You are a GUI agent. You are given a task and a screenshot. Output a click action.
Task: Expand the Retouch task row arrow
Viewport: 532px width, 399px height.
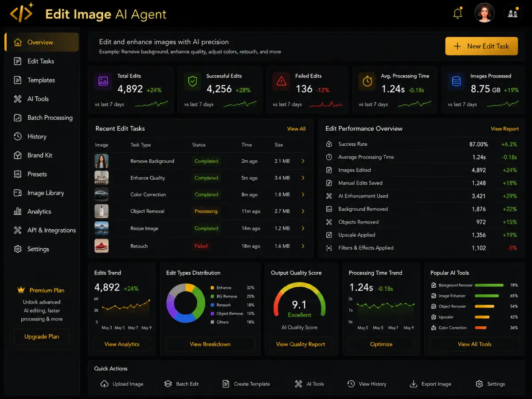(x=303, y=246)
